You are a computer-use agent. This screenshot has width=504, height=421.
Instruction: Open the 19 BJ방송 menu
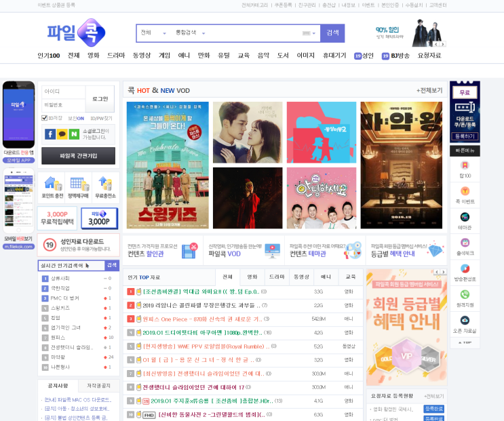(395, 56)
